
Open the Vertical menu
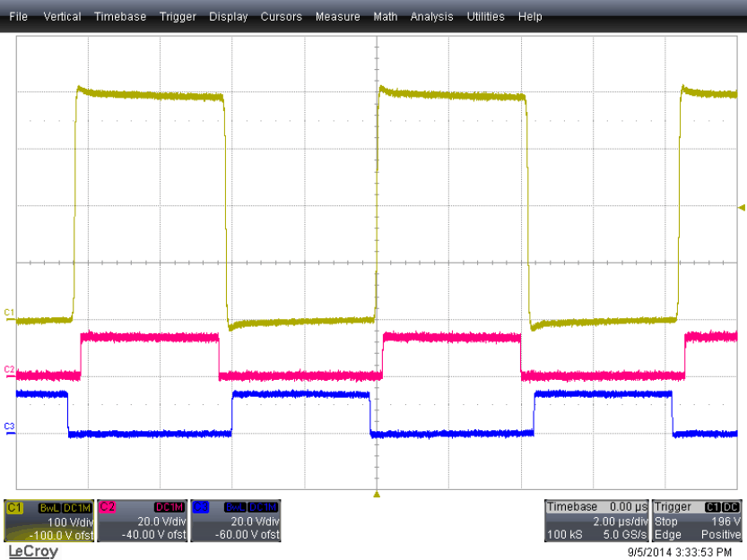coord(62,16)
